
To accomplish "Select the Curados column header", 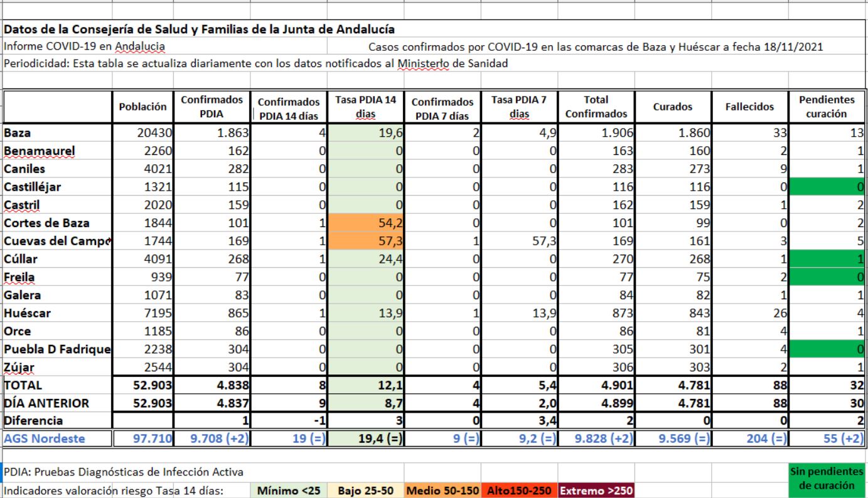I will (x=672, y=107).
